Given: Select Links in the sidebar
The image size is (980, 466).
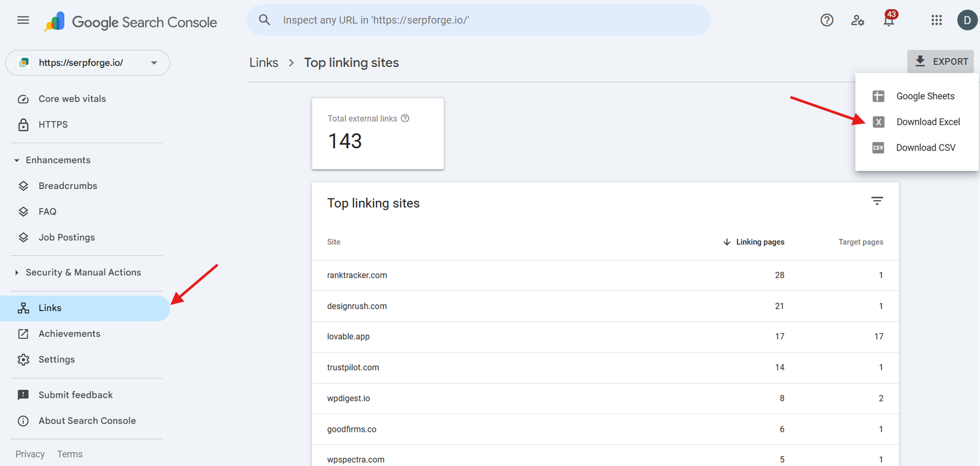Looking at the screenshot, I should tap(85, 308).
